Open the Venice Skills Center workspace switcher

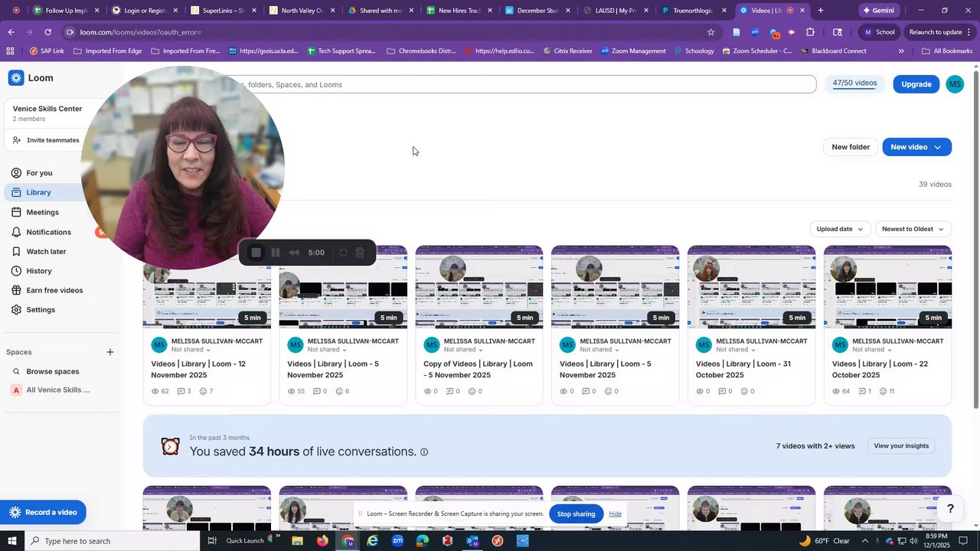[47, 113]
